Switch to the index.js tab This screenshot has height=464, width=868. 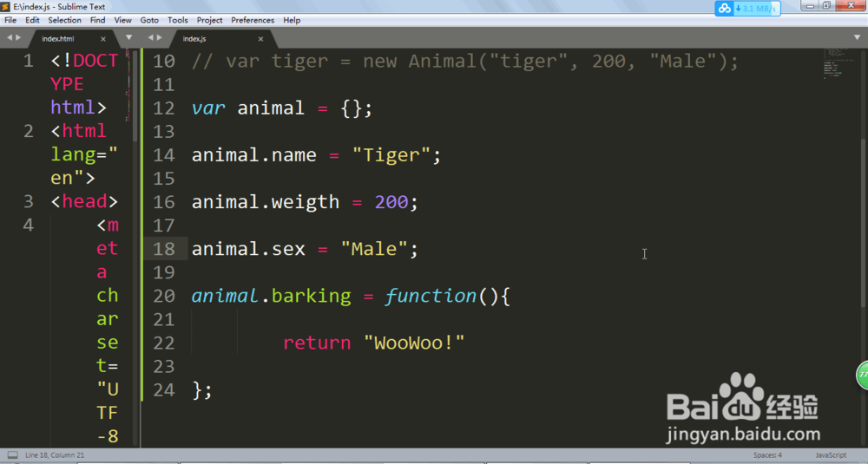(194, 39)
